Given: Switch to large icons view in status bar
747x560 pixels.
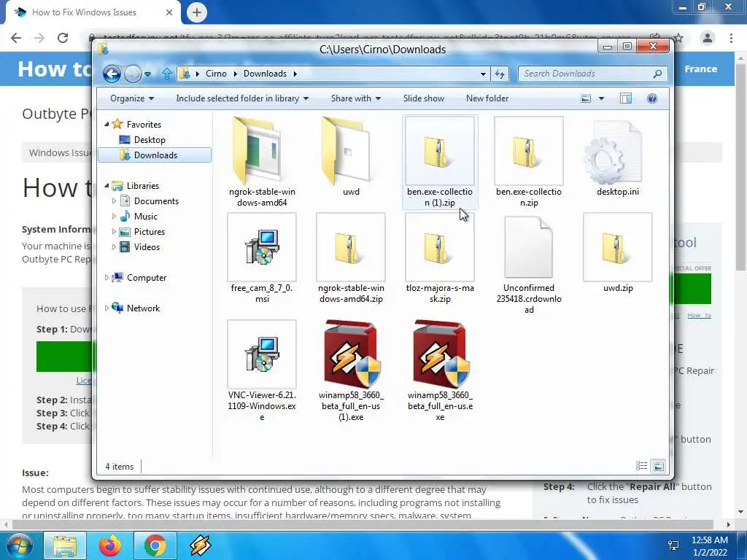Looking at the screenshot, I should pos(658,466).
